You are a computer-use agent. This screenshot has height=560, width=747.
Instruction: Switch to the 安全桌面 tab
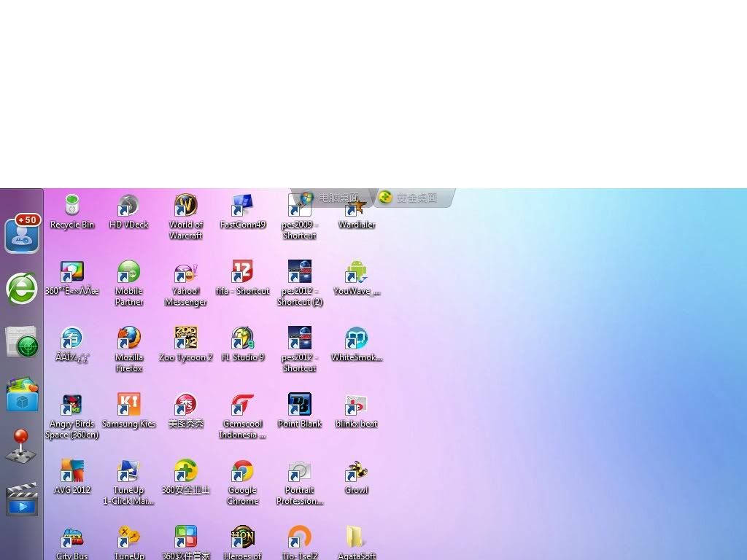pyautogui.click(x=414, y=198)
